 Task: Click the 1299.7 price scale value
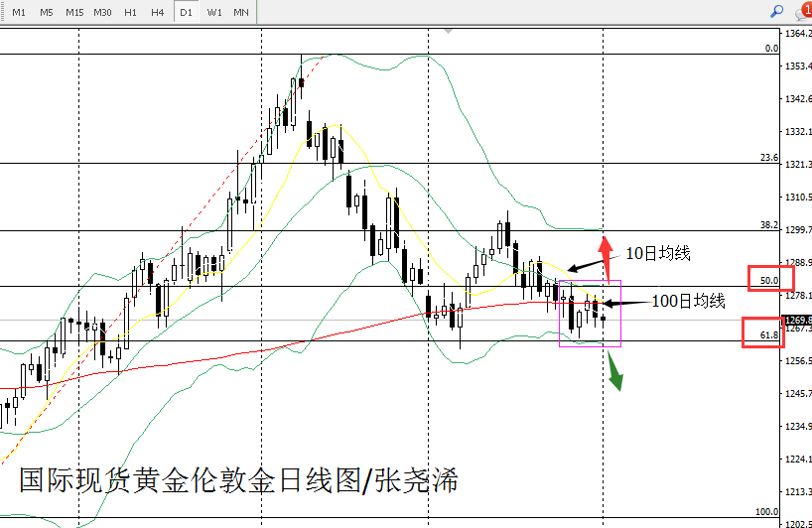(x=798, y=229)
